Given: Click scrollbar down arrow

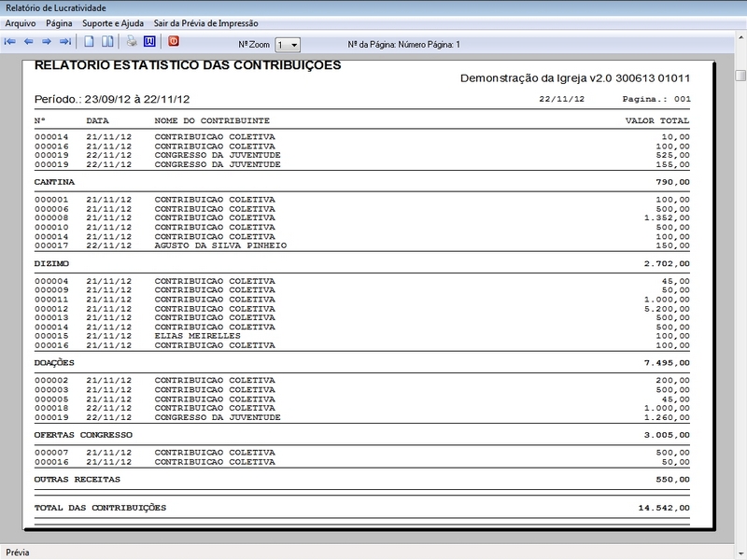Looking at the screenshot, I should [x=740, y=553].
